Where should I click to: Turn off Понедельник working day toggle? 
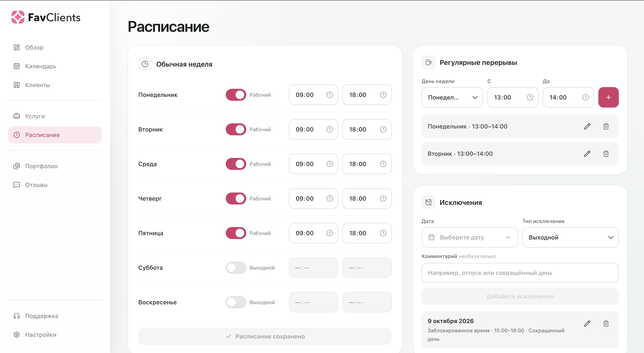(x=236, y=95)
